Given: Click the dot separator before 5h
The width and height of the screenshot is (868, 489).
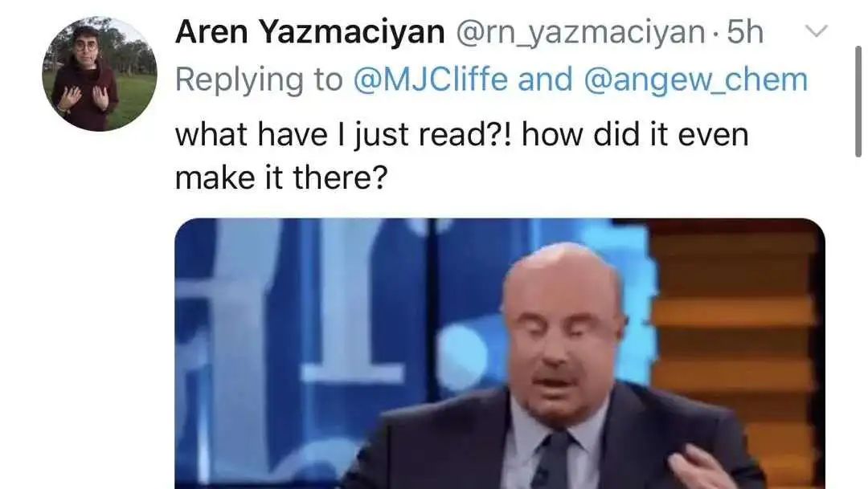Looking at the screenshot, I should [716, 35].
